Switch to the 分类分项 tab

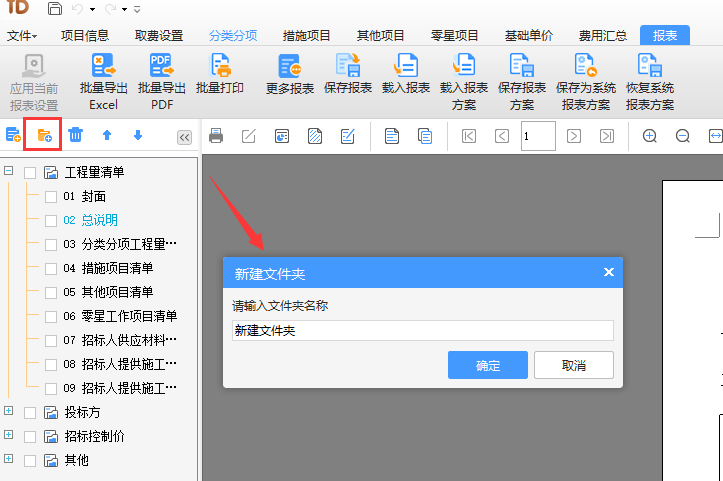[x=233, y=36]
